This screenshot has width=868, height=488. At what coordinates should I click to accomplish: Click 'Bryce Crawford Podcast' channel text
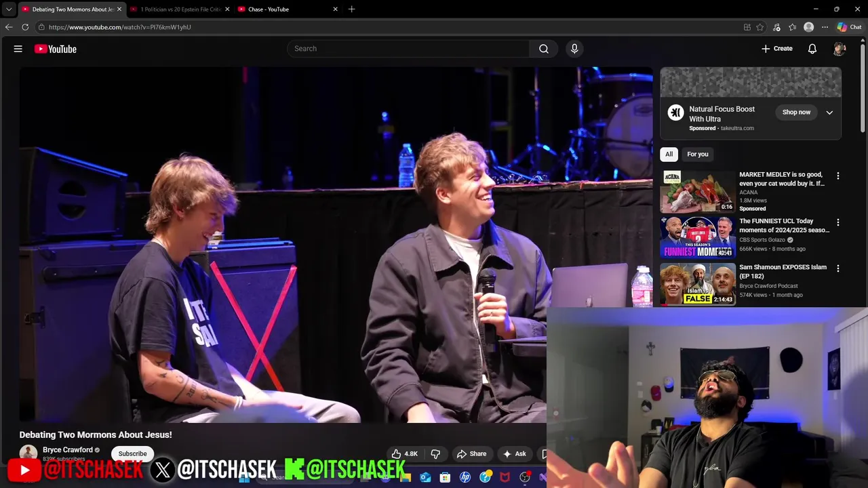[768, 286]
